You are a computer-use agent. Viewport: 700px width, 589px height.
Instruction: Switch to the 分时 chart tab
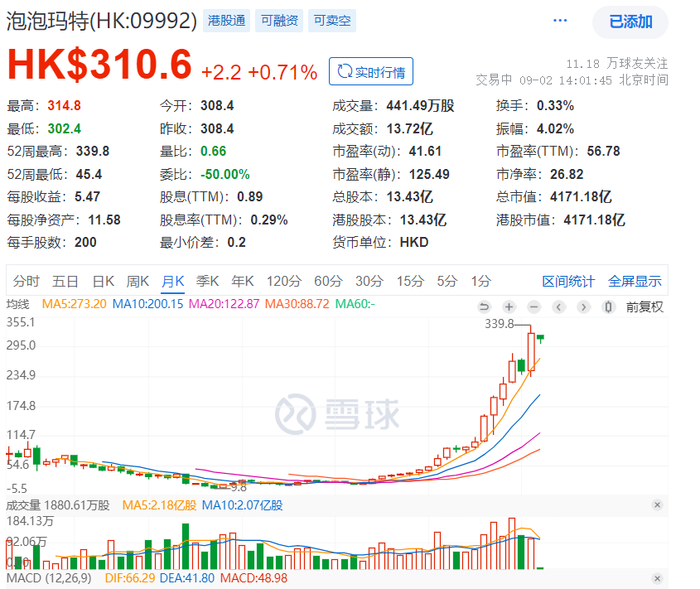[27, 282]
